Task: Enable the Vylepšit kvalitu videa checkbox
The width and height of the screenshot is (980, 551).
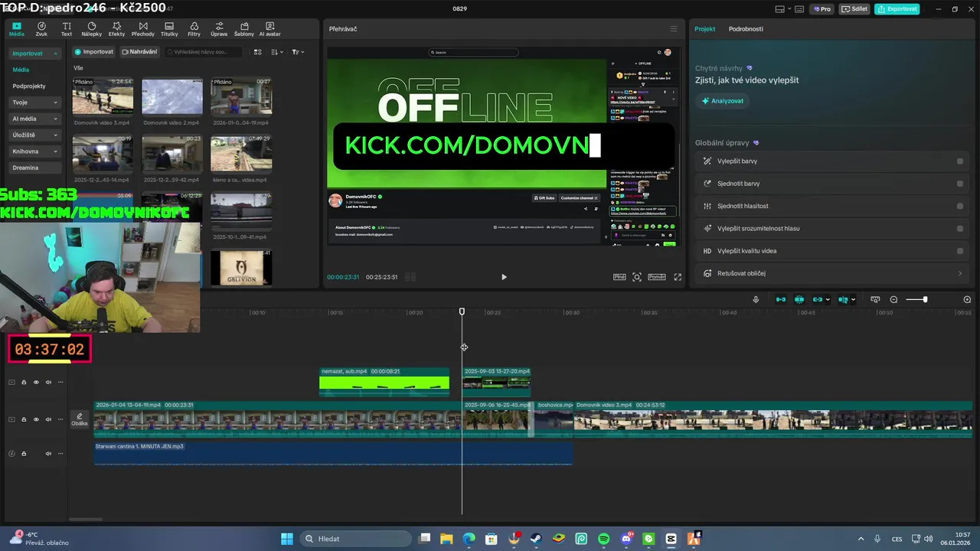Action: [960, 251]
